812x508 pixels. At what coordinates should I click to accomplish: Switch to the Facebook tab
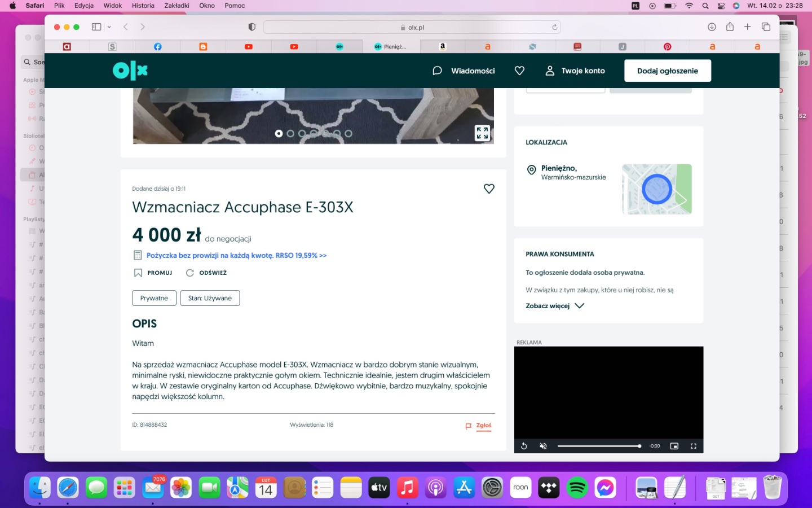(158, 47)
